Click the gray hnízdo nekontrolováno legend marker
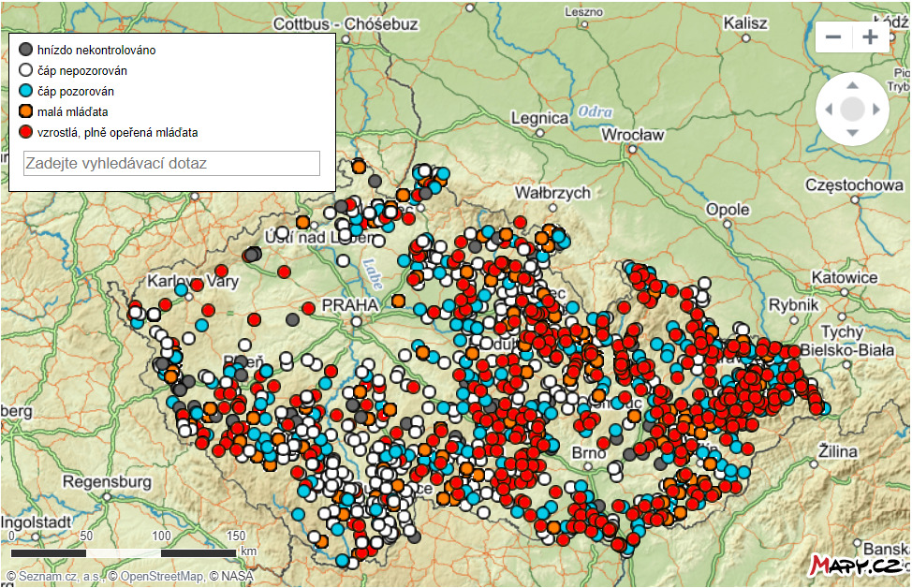The image size is (912, 588). tap(25, 50)
